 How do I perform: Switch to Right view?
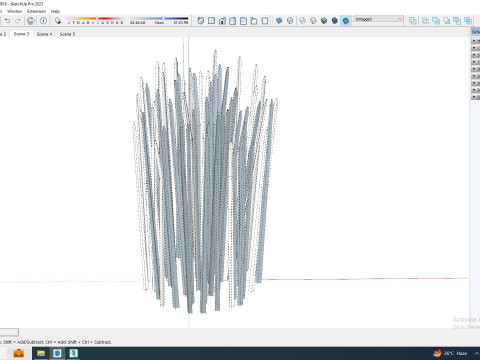click(233, 21)
